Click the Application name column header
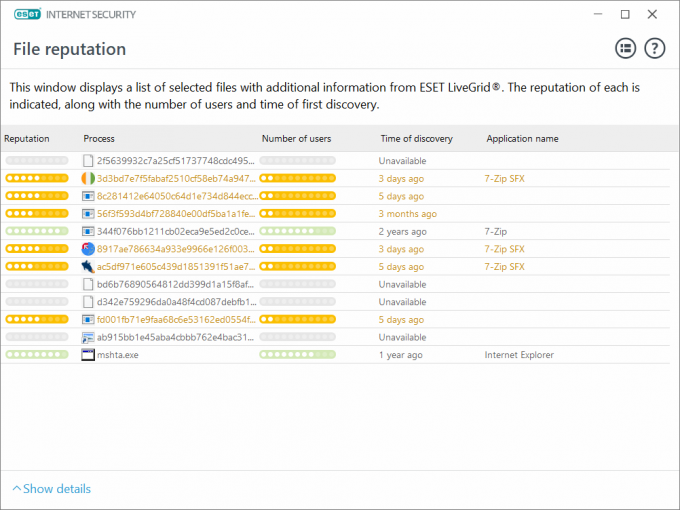This screenshot has height=510, width=680. [522, 139]
